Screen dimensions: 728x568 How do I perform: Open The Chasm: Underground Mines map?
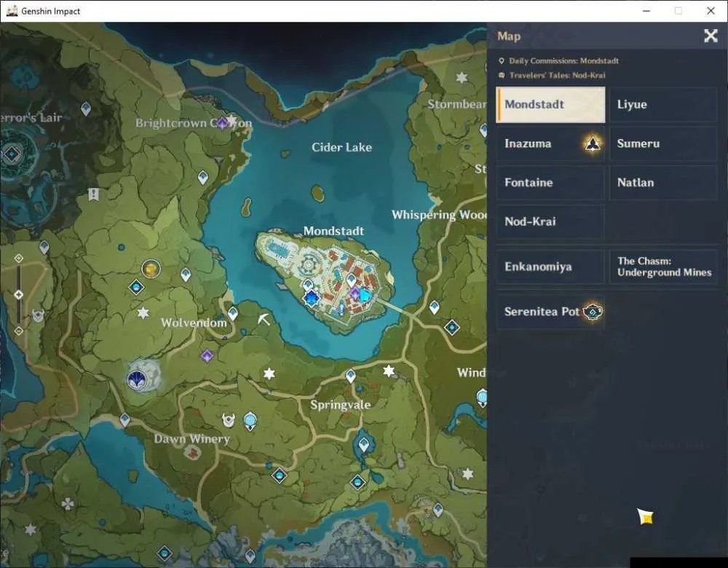[x=663, y=267]
